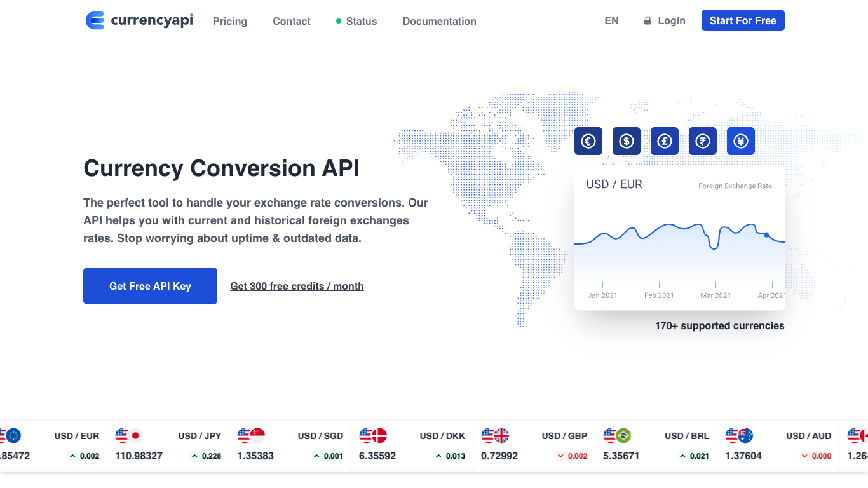Screen dimensions: 868x488
Task: Click the data point on USD/EUR chart
Action: point(766,235)
